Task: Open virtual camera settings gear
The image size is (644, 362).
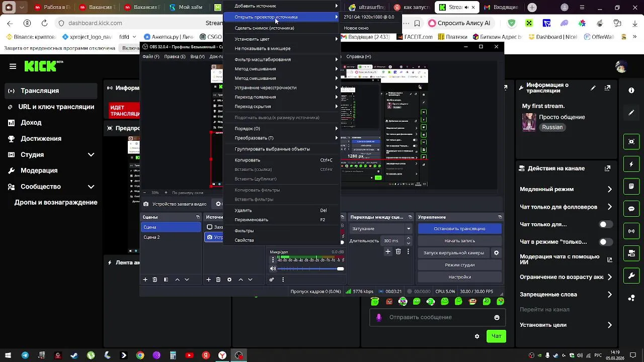Action: pyautogui.click(x=496, y=253)
